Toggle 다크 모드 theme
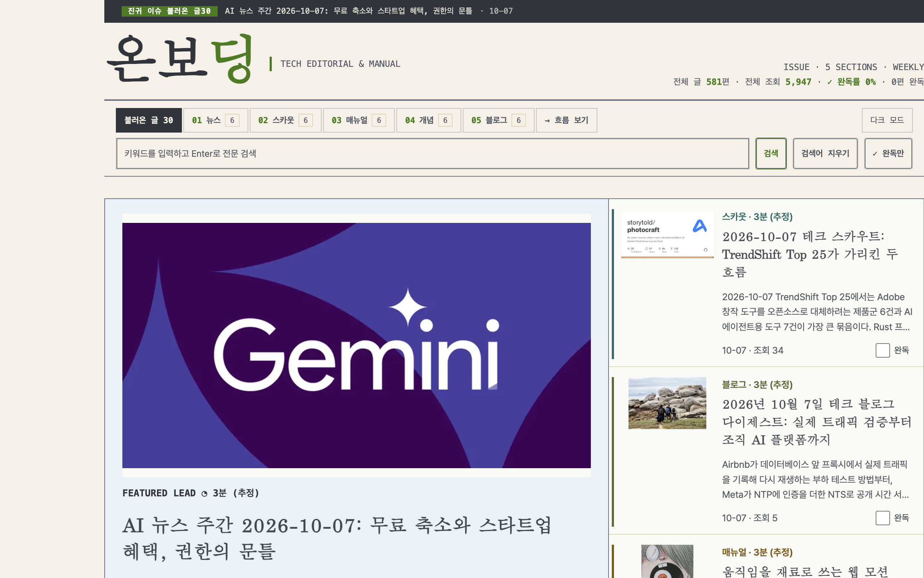 click(887, 120)
